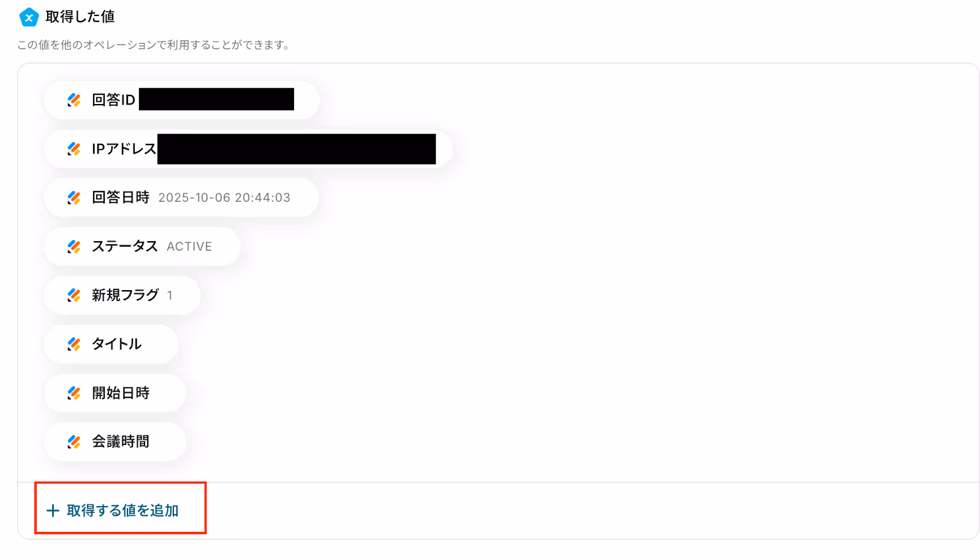Image resolution: width=980 pixels, height=560 pixels.
Task: Click the 2025-10-06 20:44:03 date value
Action: pos(224,198)
